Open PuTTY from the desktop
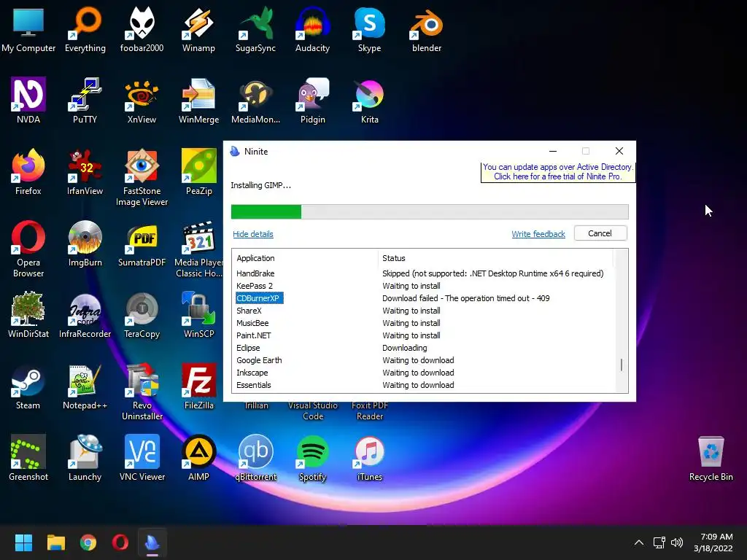 85,101
